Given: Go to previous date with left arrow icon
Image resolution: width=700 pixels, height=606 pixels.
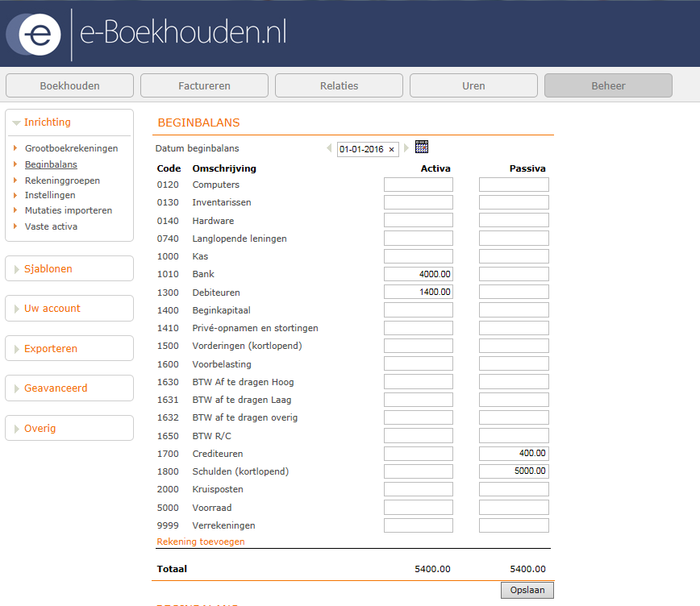Looking at the screenshot, I should (x=329, y=148).
